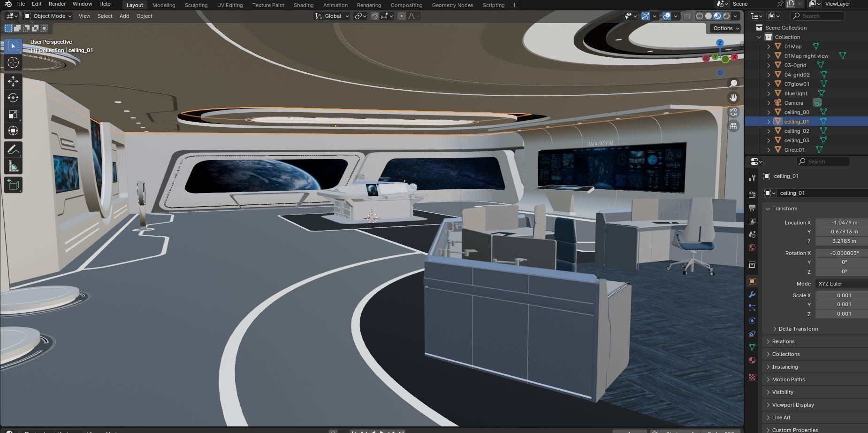Viewport: 868px width, 433px height.
Task: Open the Physics properties tab
Action: (752, 321)
